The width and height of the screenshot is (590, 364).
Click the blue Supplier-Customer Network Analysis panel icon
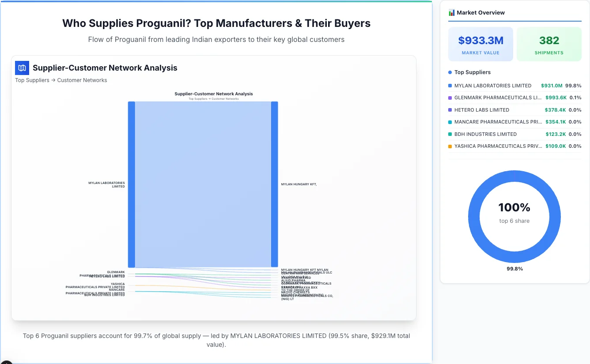point(22,68)
